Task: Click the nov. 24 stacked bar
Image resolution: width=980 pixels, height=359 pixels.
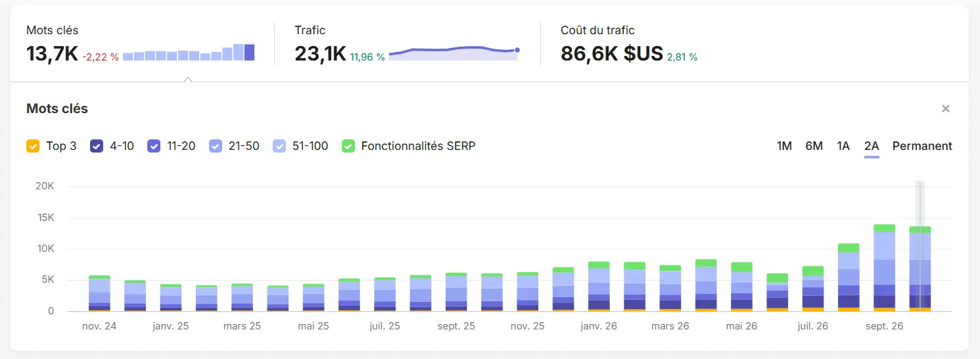Action: click(x=99, y=293)
